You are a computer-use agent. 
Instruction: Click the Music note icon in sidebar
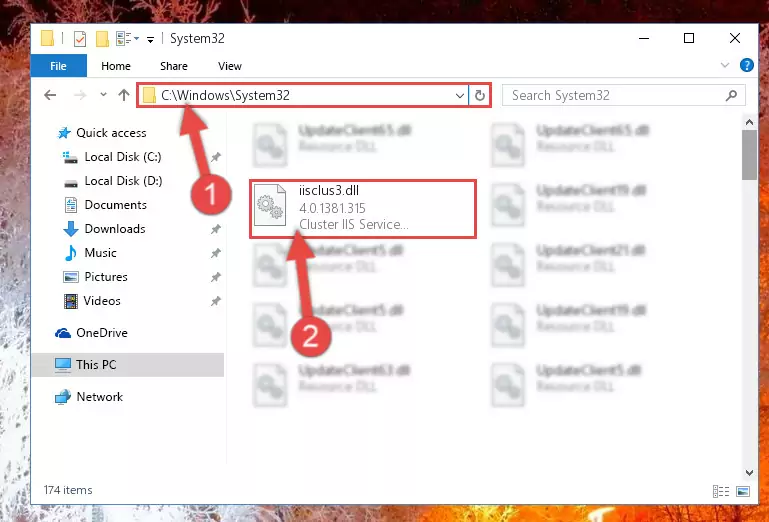click(71, 253)
